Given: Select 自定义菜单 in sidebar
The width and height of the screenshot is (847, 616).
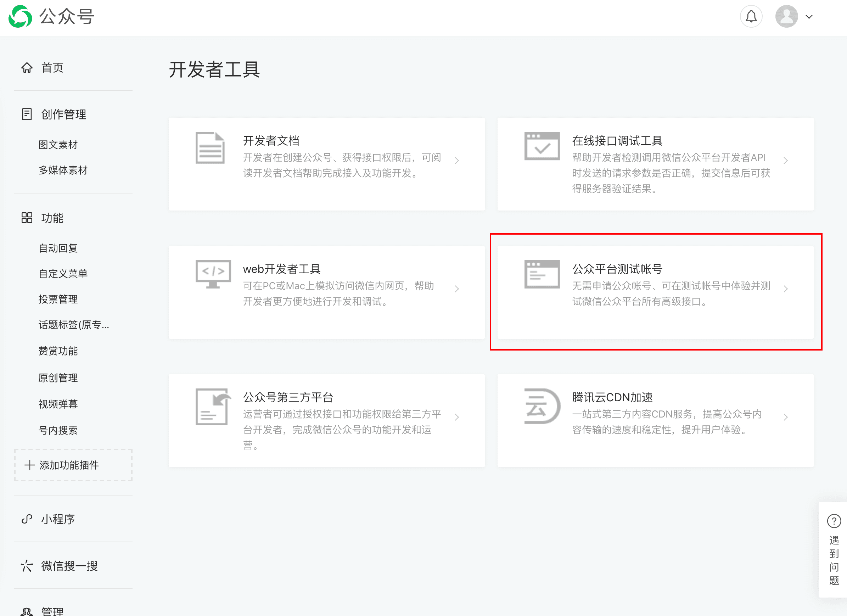Looking at the screenshot, I should pyautogui.click(x=63, y=274).
